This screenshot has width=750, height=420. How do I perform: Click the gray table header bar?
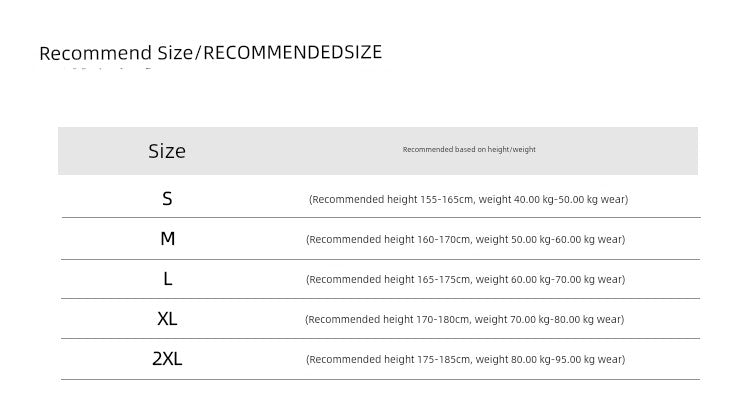coord(378,151)
